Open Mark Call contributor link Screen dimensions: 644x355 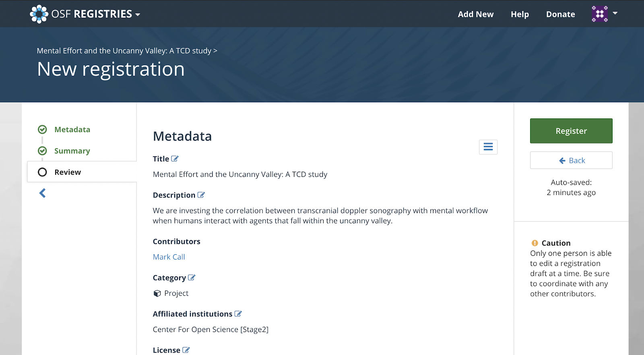(x=169, y=257)
